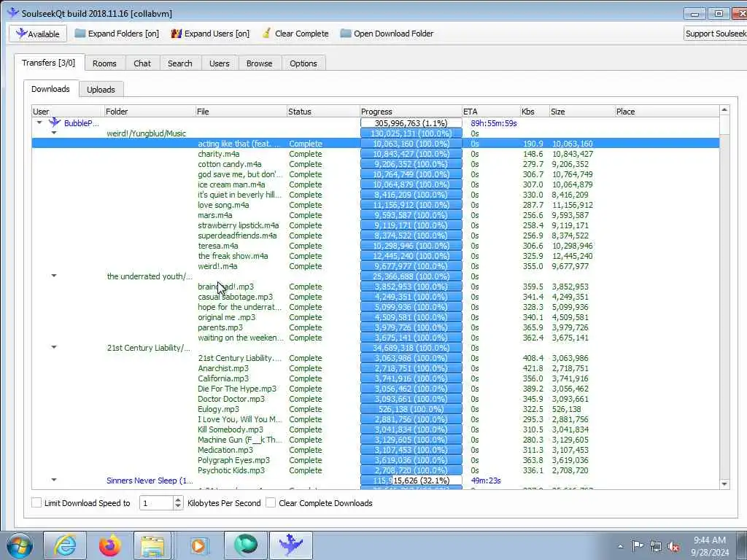The height and width of the screenshot is (560, 747).
Task: Click the taskbar clock showing 9:44 AM
Action: [x=711, y=546]
